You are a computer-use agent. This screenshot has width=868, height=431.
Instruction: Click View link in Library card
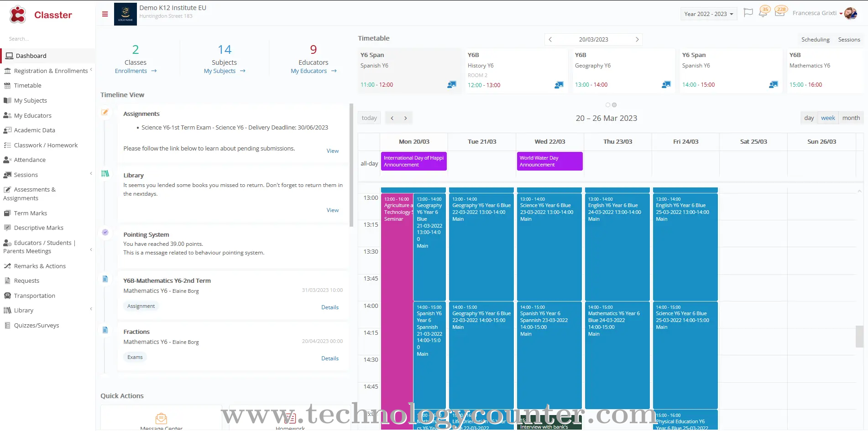point(333,210)
